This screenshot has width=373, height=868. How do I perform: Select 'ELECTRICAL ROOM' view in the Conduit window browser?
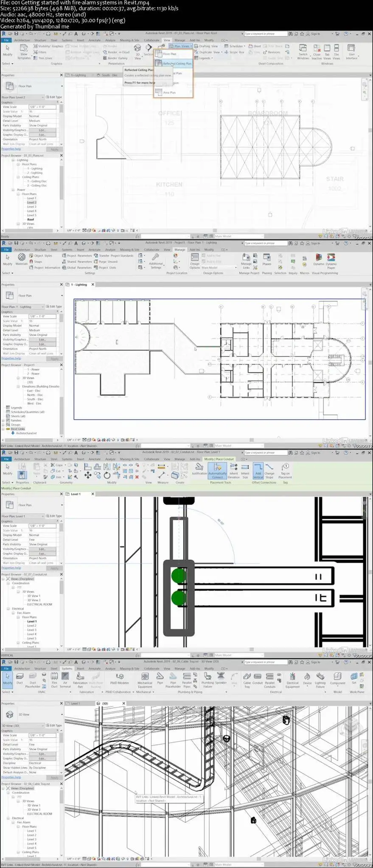click(x=39, y=604)
